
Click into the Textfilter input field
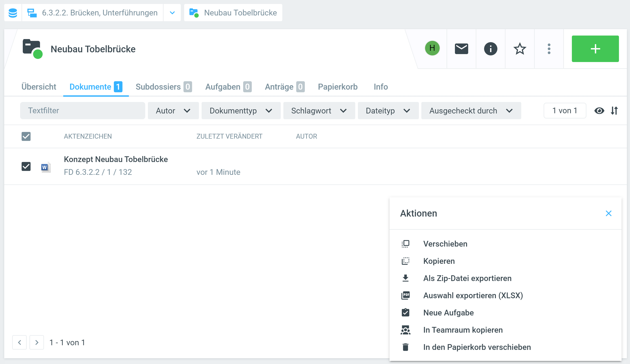82,111
